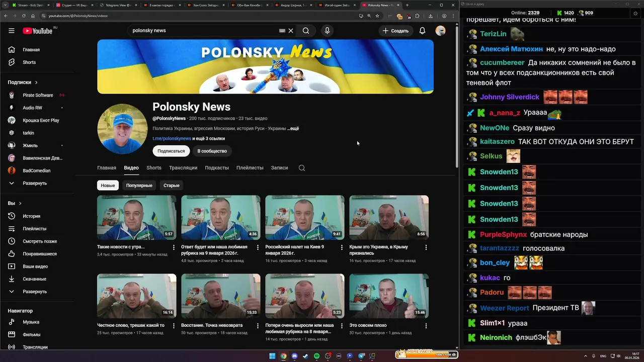644x362 pixels.
Task: Open the browser extensions puzzle icon
Action: pyautogui.click(x=417, y=16)
